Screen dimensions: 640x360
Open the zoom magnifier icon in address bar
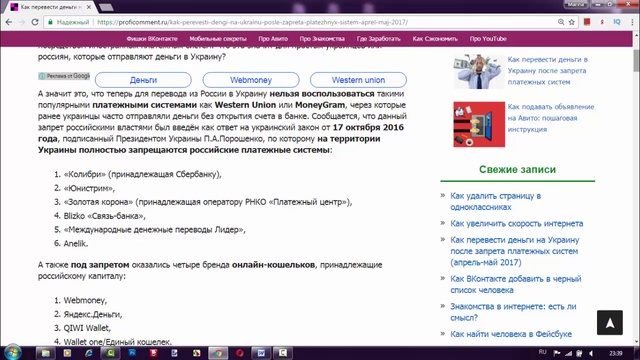(x=561, y=22)
